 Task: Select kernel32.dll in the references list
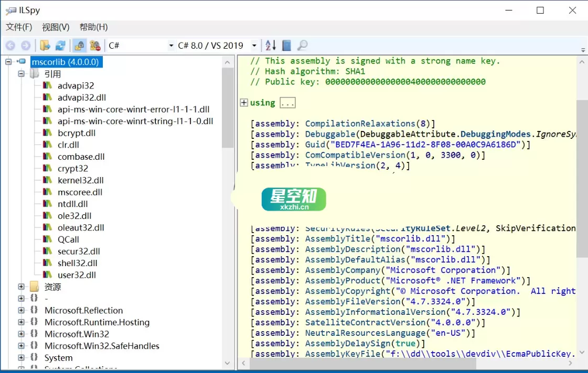78,180
